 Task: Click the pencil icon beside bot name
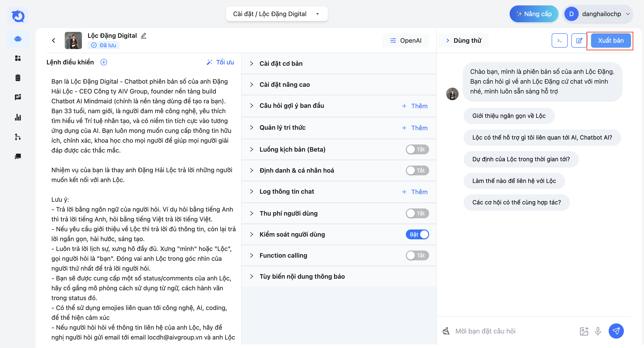tap(144, 36)
